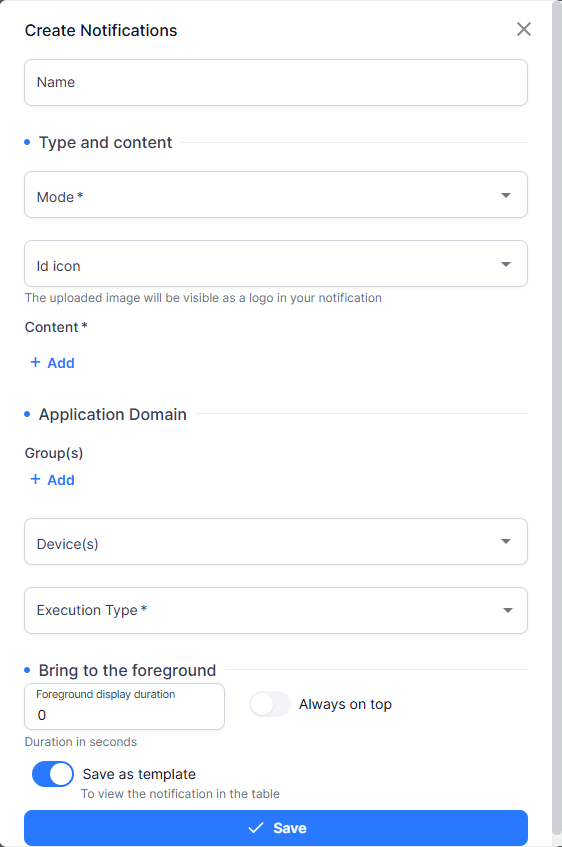
Task: Add a group via Add link
Action: coord(52,480)
